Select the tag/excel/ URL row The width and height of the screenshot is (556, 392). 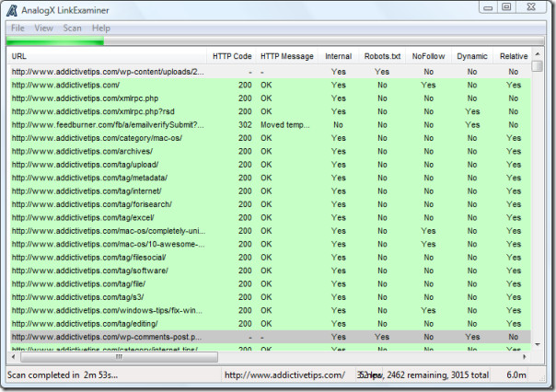coord(270,217)
